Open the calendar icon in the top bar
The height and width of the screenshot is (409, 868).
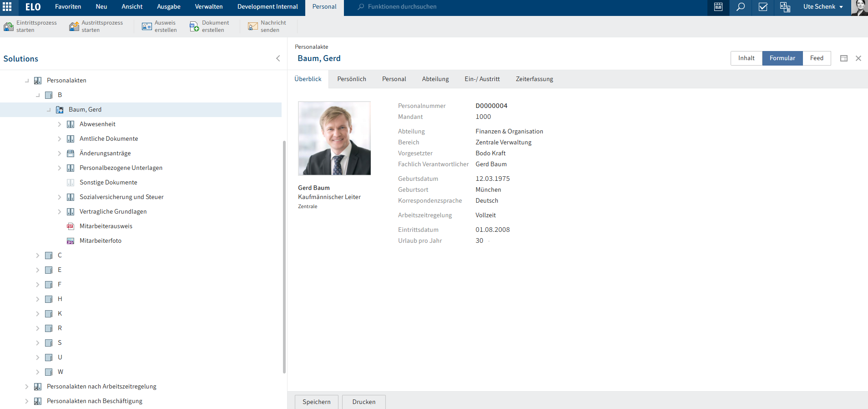coord(718,7)
